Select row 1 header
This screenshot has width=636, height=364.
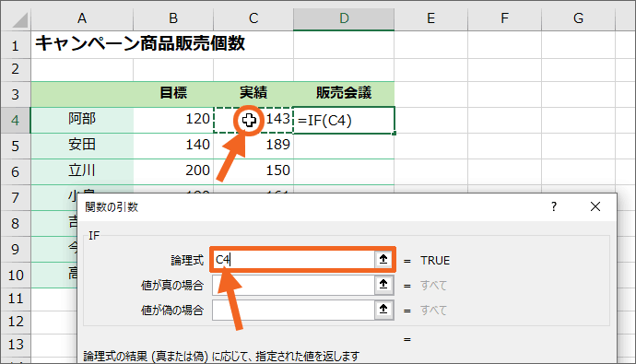[16, 45]
